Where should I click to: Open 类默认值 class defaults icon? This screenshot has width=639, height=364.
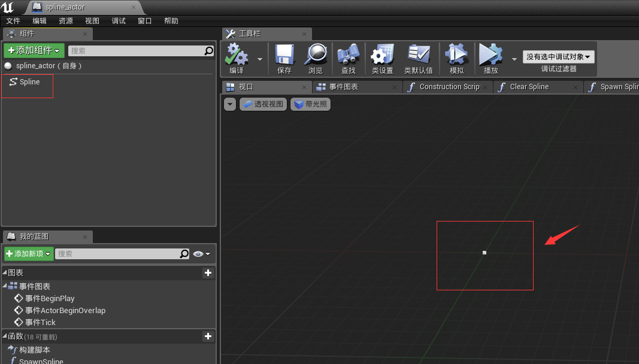(x=419, y=59)
